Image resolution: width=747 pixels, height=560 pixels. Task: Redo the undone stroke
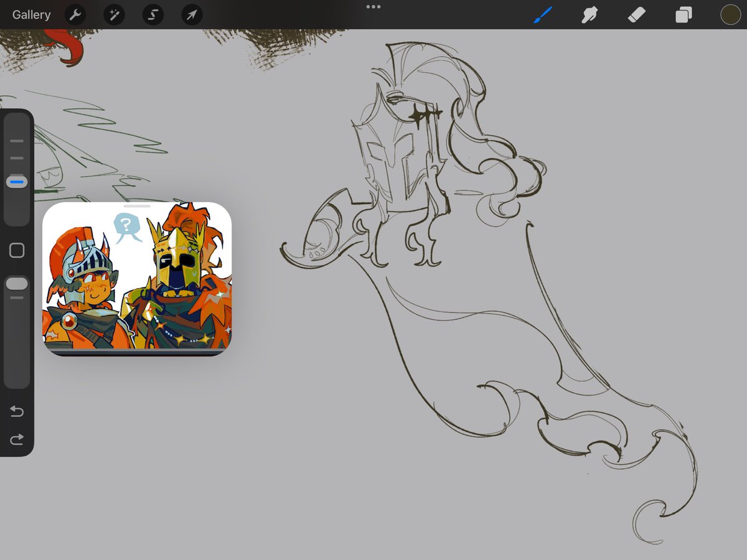[17, 439]
